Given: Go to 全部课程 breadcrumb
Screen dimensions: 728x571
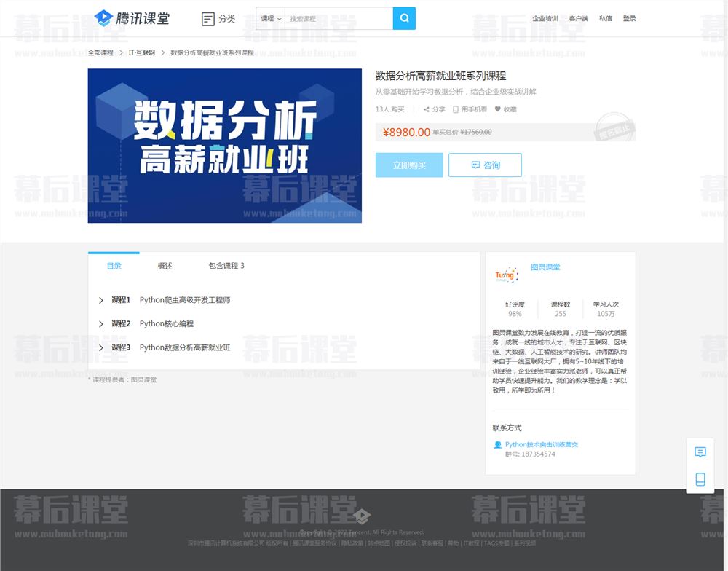Looking at the screenshot, I should click(100, 52).
